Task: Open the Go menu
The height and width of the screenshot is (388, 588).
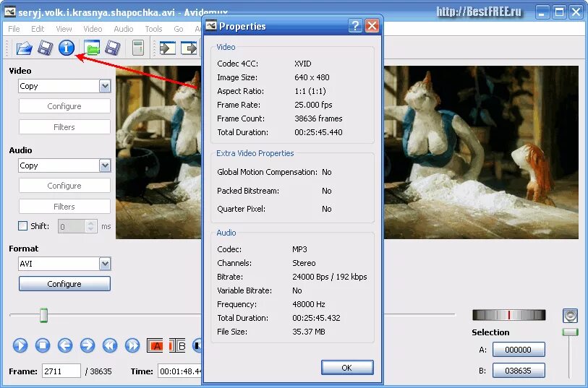Action: point(179,29)
